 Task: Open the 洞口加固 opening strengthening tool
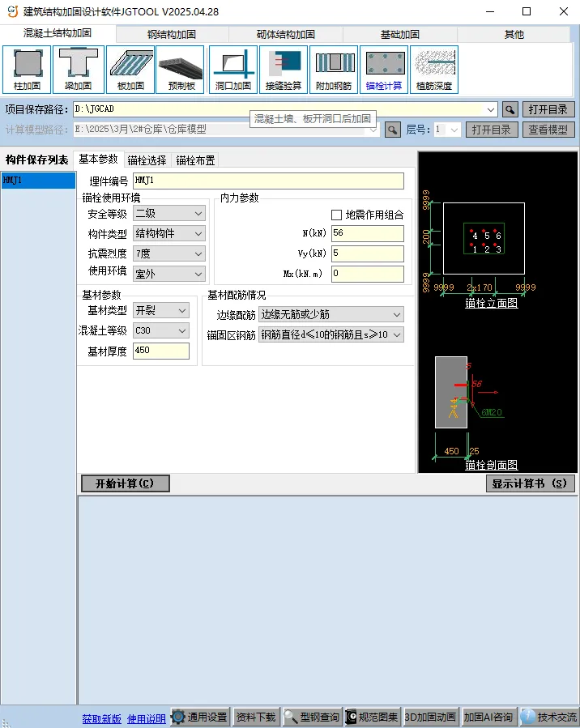tap(233, 70)
